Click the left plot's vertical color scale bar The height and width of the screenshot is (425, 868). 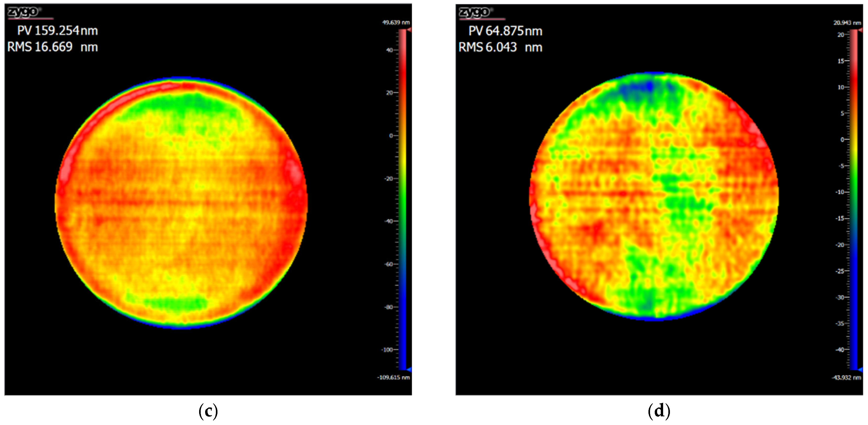pyautogui.click(x=403, y=199)
